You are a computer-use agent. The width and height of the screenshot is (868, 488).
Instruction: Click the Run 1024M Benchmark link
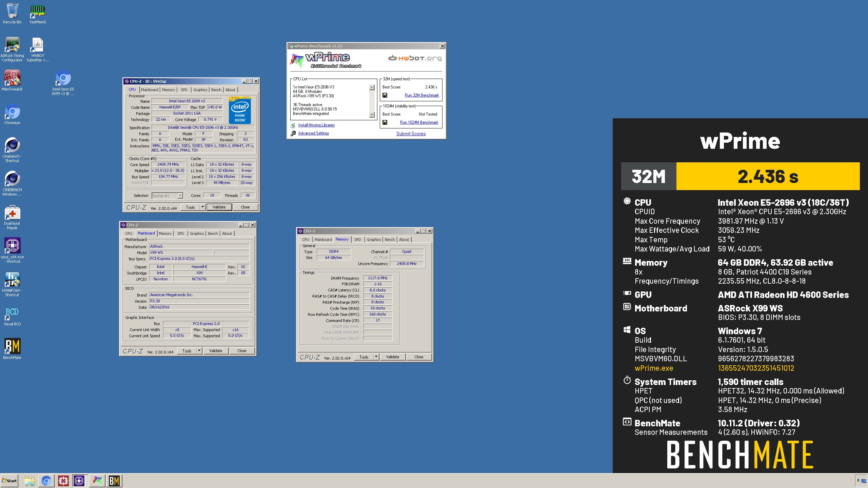(x=419, y=122)
